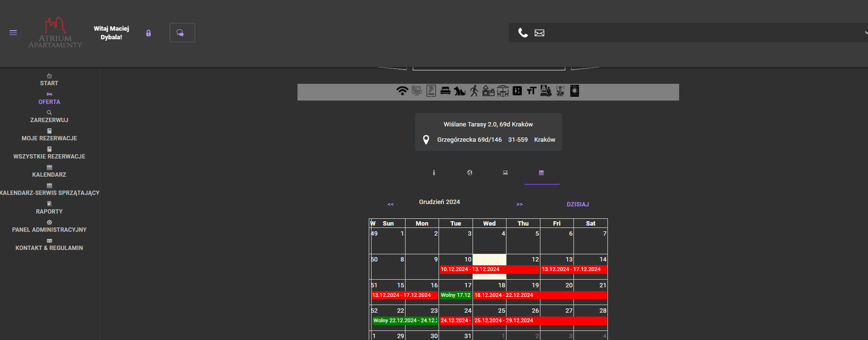This screenshot has height=340, width=868.
Task: Switch to the globe map tab
Action: click(x=470, y=173)
